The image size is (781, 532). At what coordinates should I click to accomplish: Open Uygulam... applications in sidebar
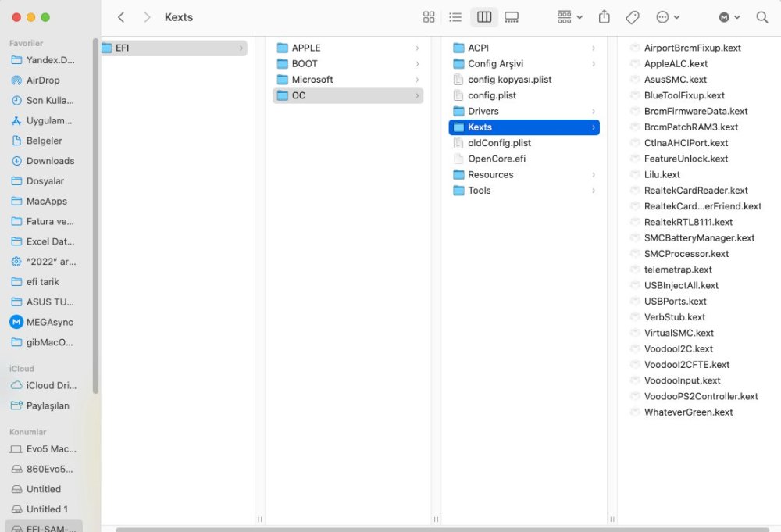43,120
